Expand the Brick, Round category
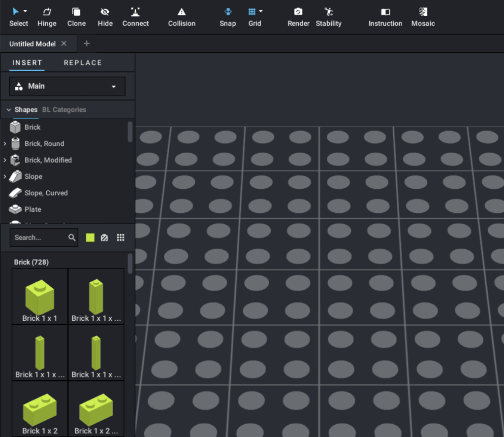Screen dimensions: 504x437 tap(5, 144)
